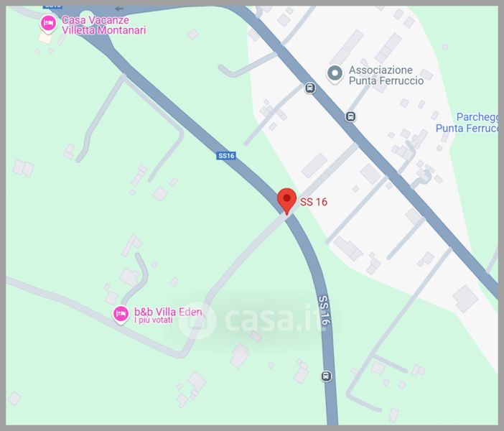Click the I più votati subtitle
The image size is (504, 431).
[x=154, y=320]
